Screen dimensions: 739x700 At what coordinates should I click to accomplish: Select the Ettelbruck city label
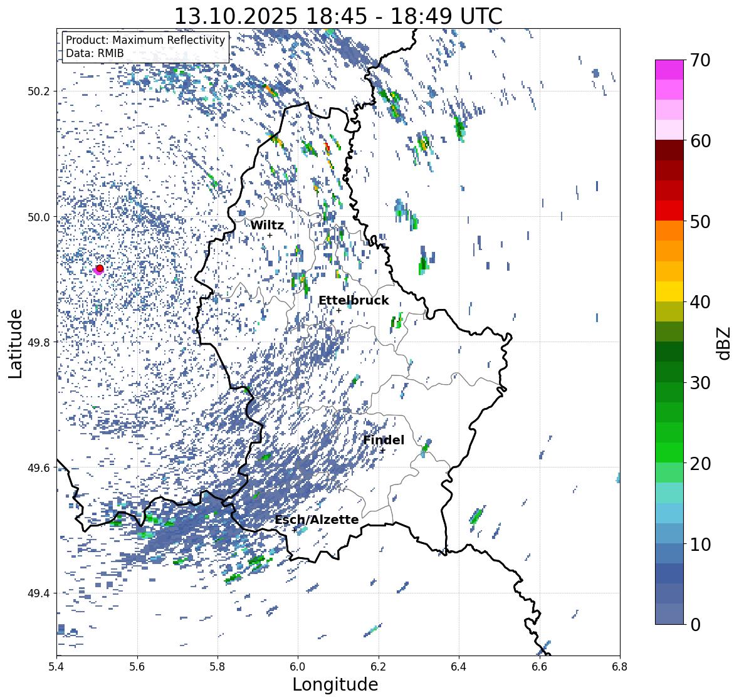pyautogui.click(x=354, y=301)
